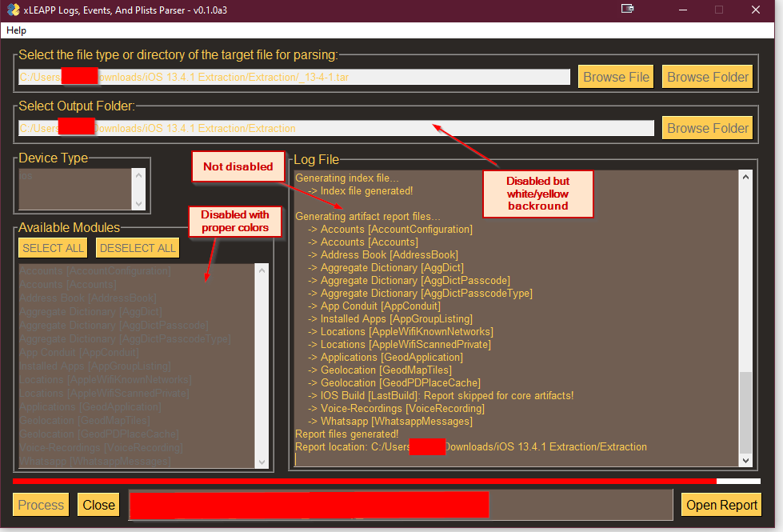Click the Process button
Image resolution: width=783 pixels, height=532 pixels.
tap(41, 505)
